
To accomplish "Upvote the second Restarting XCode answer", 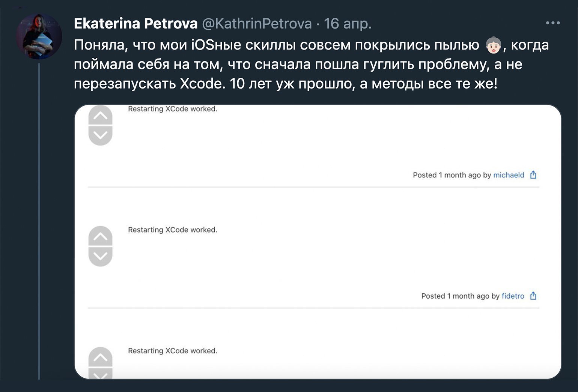I will tap(100, 236).
